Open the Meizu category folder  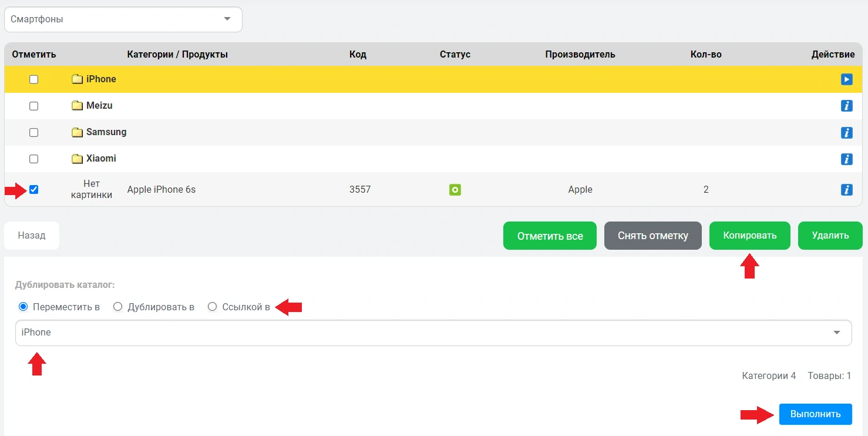(99, 106)
